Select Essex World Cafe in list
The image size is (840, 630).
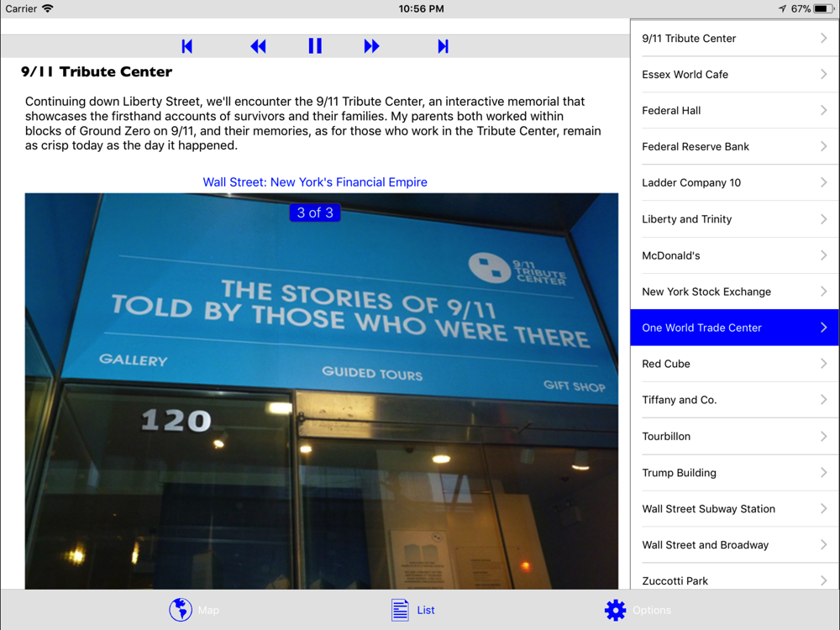[735, 75]
